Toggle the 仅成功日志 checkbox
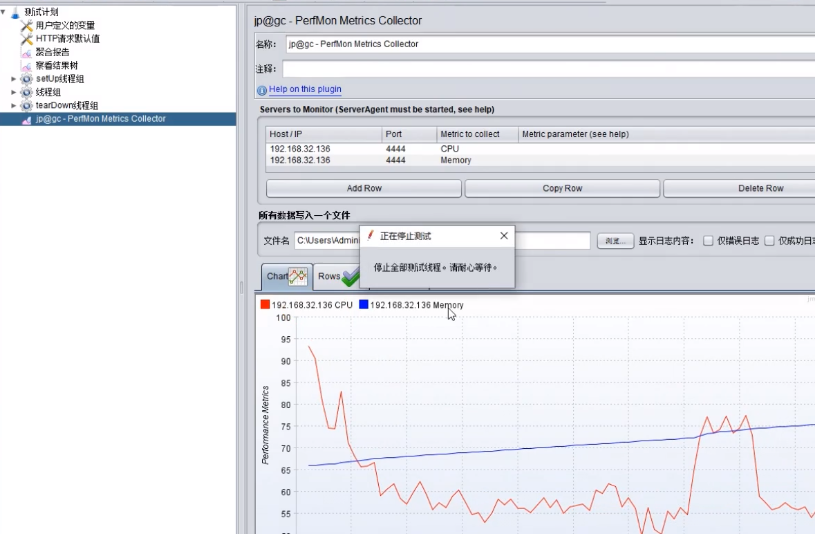The width and height of the screenshot is (815, 534). (769, 241)
